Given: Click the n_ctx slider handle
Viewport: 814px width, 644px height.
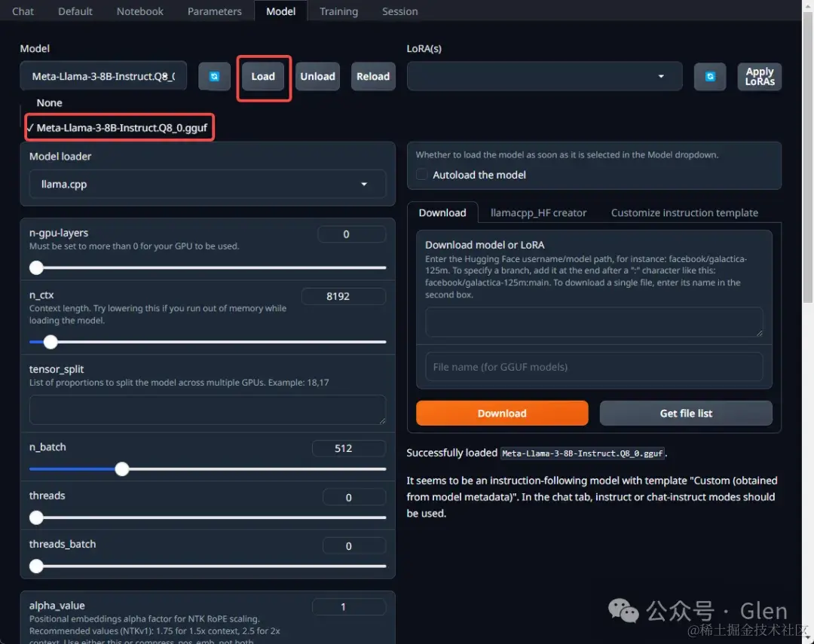Looking at the screenshot, I should (x=50, y=342).
